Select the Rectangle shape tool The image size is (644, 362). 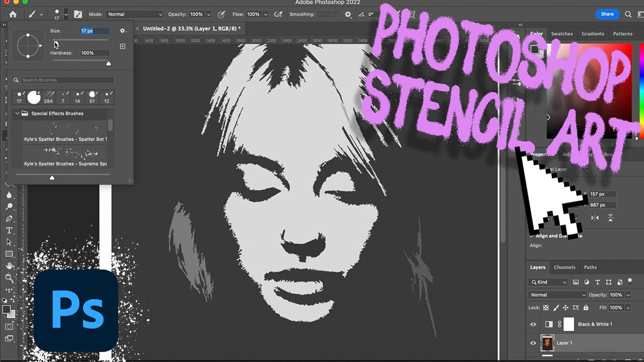pos(9,254)
